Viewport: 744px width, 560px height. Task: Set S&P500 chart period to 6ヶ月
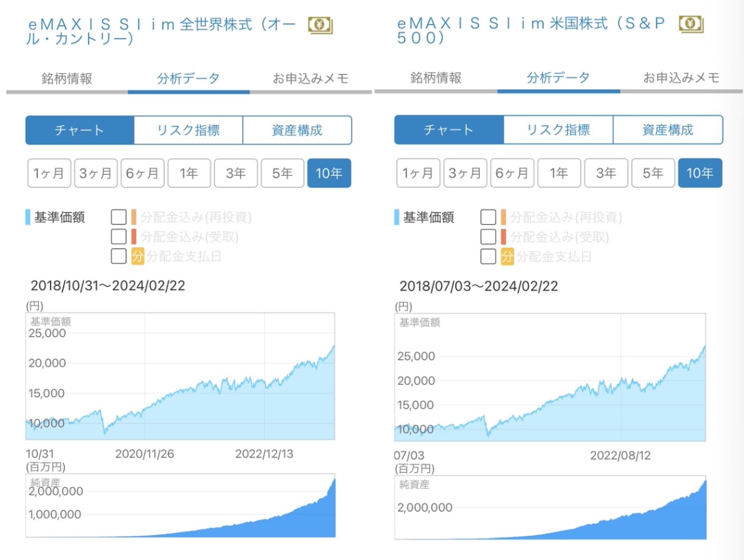512,173
